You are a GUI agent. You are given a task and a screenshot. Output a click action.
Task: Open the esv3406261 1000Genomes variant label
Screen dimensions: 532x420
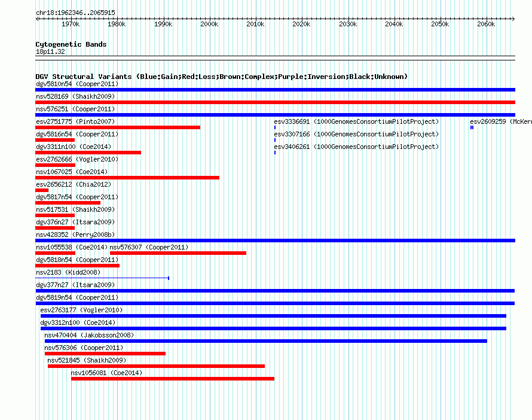(x=356, y=147)
